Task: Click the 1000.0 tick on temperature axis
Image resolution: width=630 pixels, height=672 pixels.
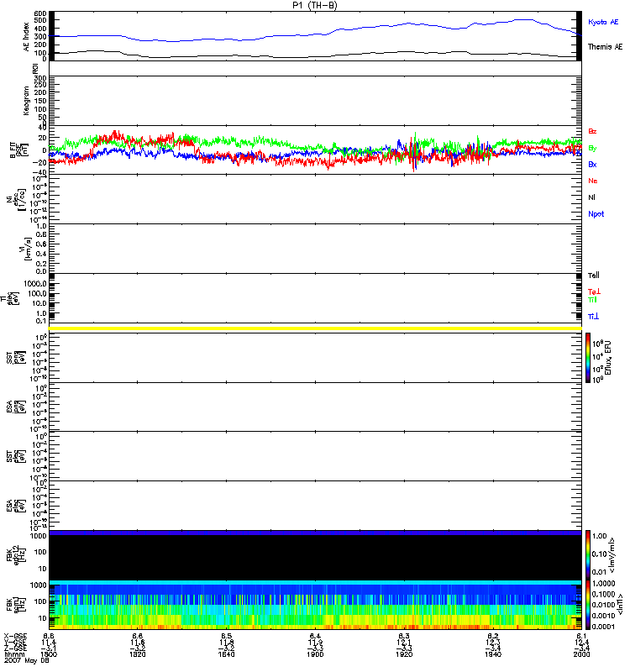Action: click(x=35, y=284)
